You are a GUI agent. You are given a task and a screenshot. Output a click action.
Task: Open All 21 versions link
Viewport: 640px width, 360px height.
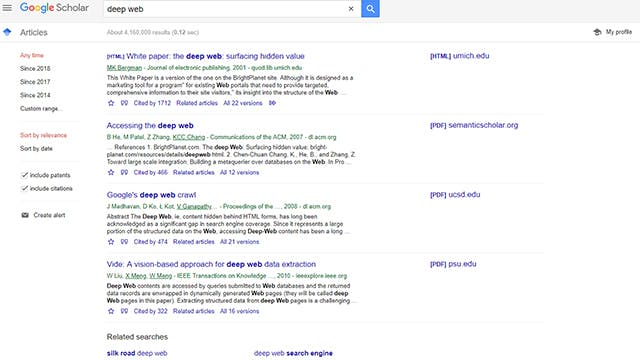[x=239, y=242]
